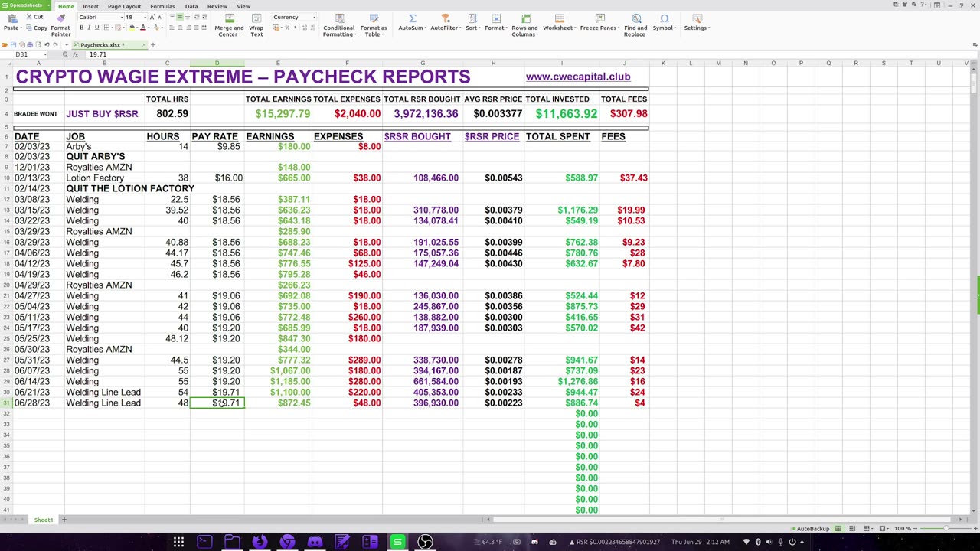
Task: Select the TOTAL EARNINGS cell $15,297.79
Action: 278,114
